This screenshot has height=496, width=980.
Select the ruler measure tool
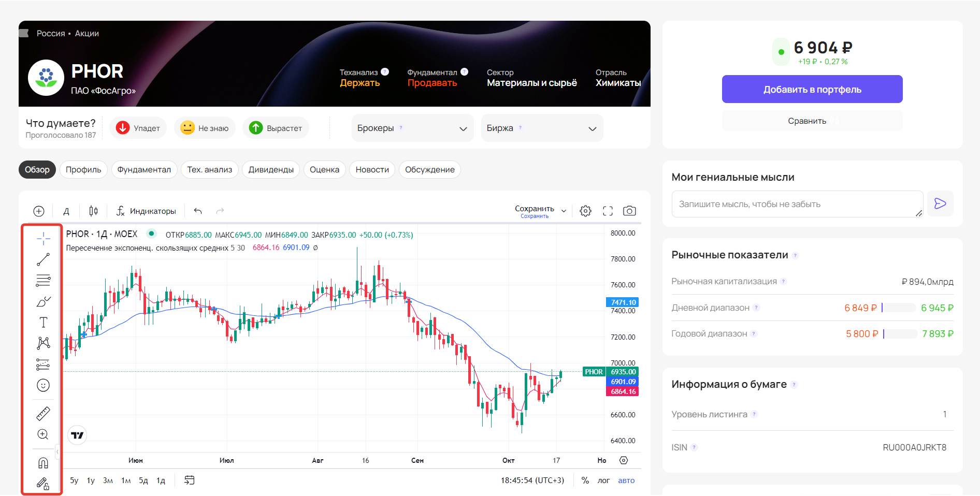coord(44,413)
